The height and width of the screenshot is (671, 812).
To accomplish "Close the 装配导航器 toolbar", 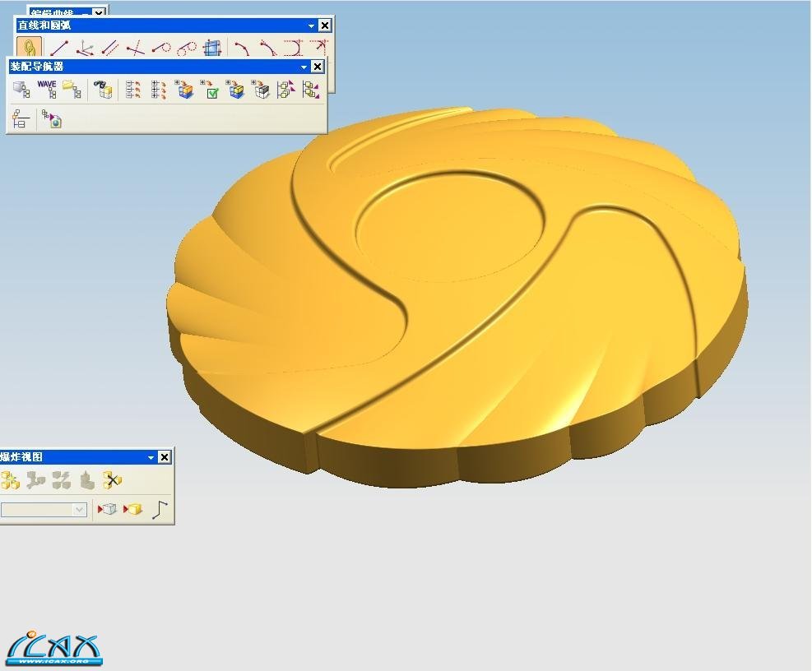I will 317,67.
